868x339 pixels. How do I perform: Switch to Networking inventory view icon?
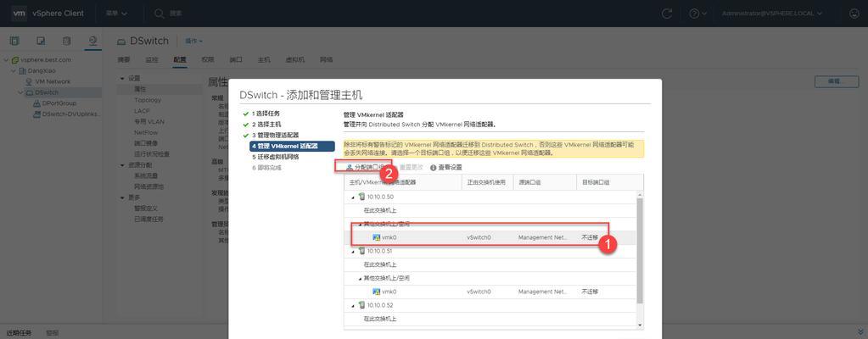point(93,41)
